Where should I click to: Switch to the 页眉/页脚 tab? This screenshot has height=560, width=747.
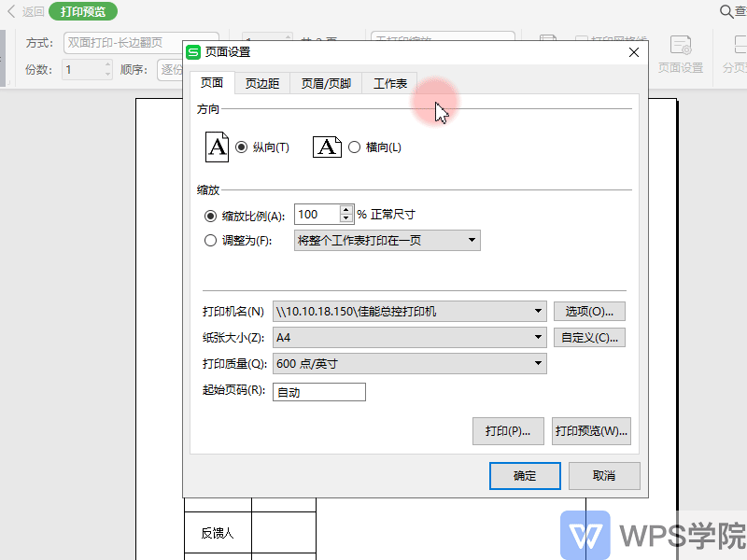[326, 84]
